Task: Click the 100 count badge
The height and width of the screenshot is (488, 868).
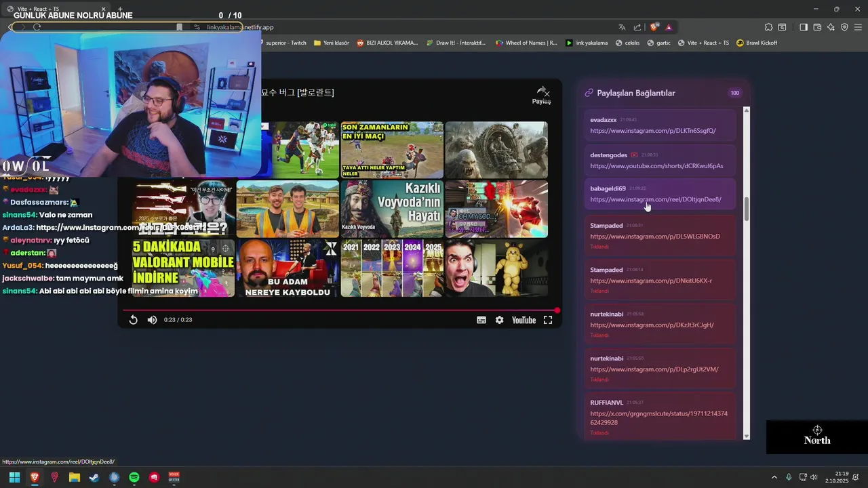Action: coord(734,93)
